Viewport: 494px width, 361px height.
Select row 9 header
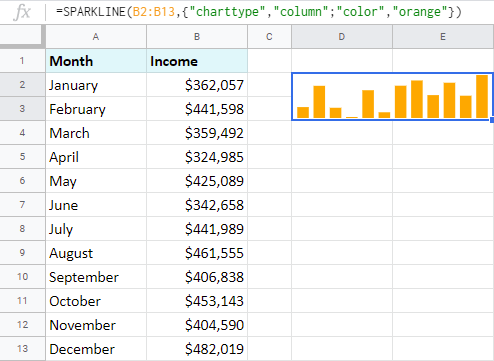tap(22, 253)
